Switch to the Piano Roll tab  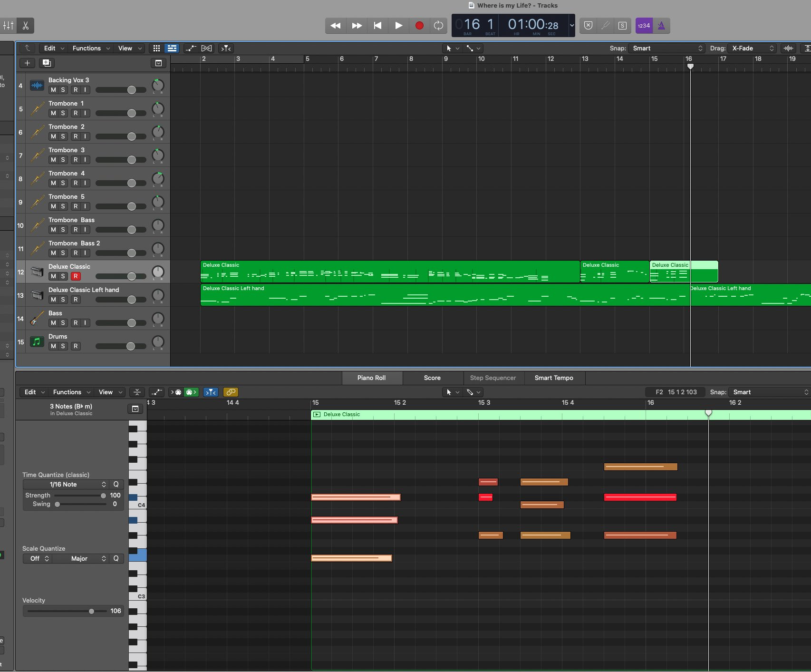[x=372, y=378]
